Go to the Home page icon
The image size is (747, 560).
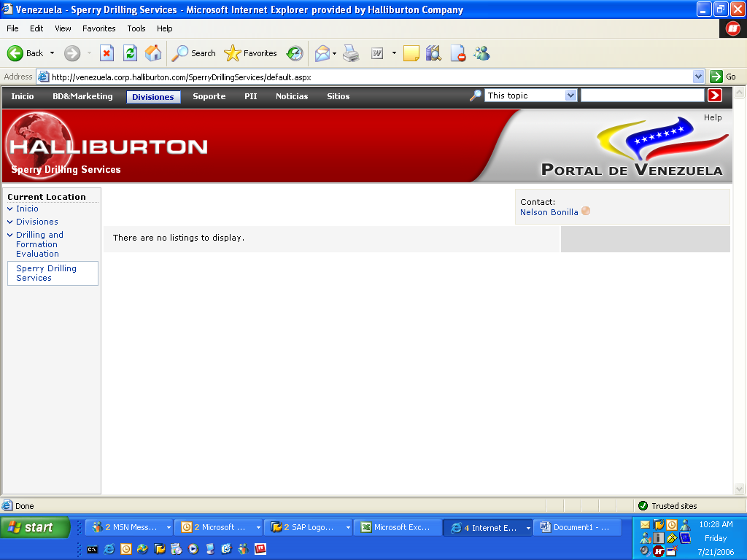pos(153,53)
